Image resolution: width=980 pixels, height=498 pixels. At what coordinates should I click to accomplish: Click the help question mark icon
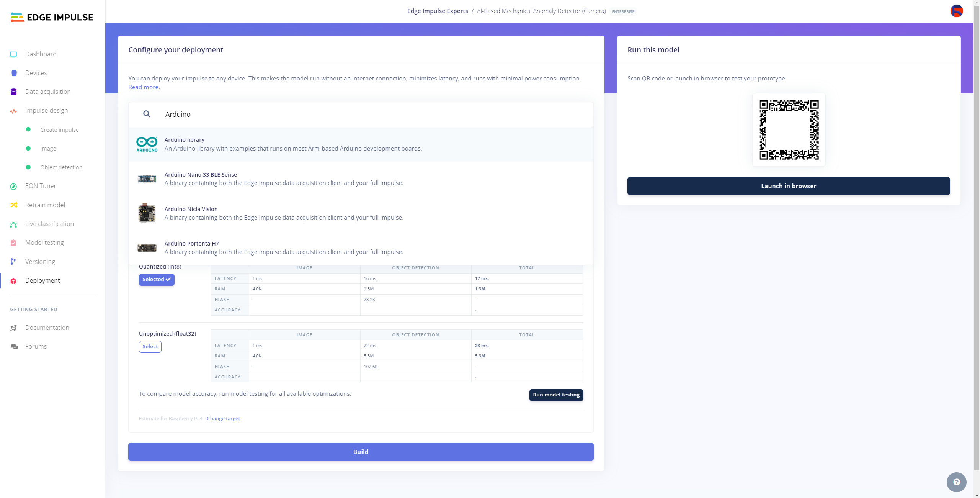point(956,482)
